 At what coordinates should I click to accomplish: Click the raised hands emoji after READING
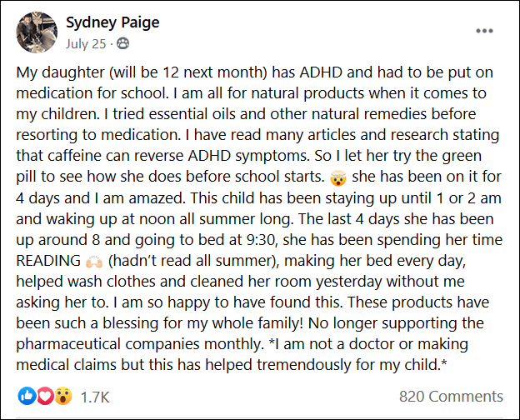pos(94,262)
